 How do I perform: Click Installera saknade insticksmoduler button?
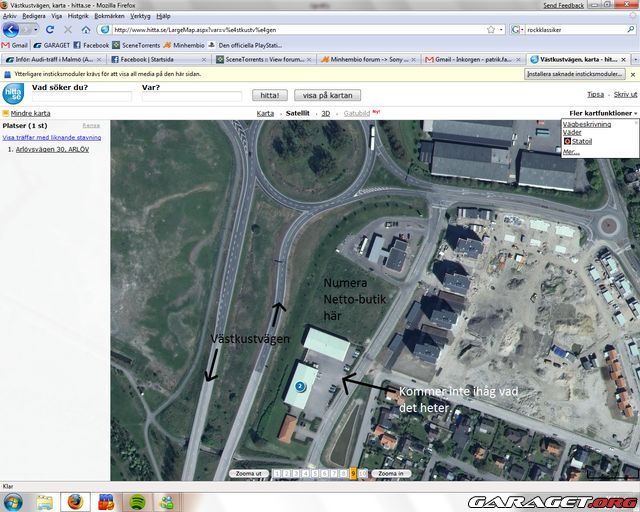coord(574,74)
